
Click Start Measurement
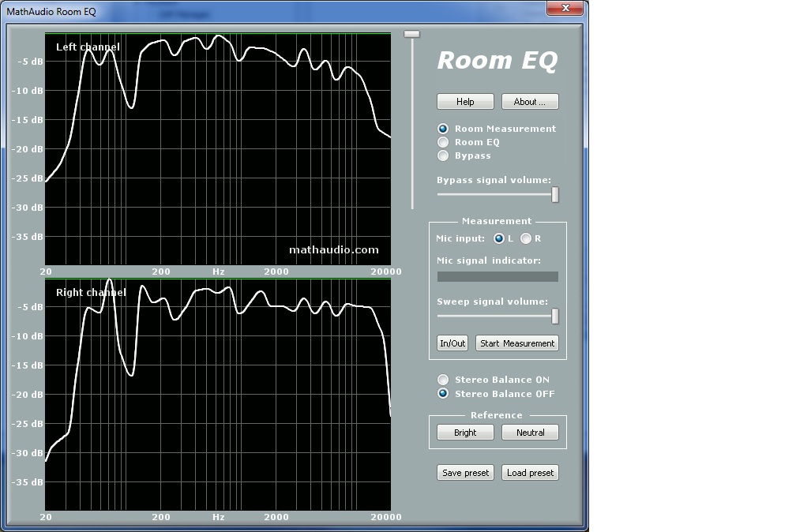click(x=516, y=343)
